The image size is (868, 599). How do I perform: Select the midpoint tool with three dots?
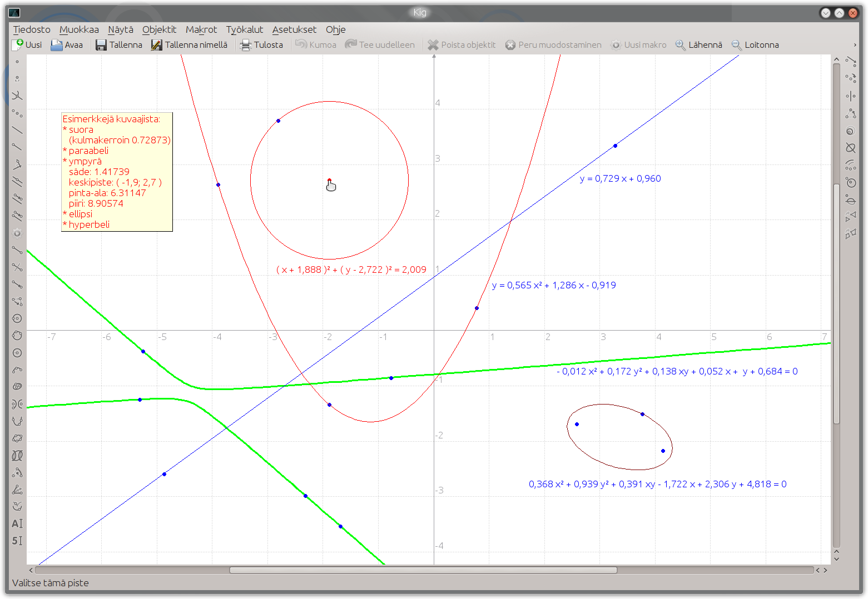point(17,113)
